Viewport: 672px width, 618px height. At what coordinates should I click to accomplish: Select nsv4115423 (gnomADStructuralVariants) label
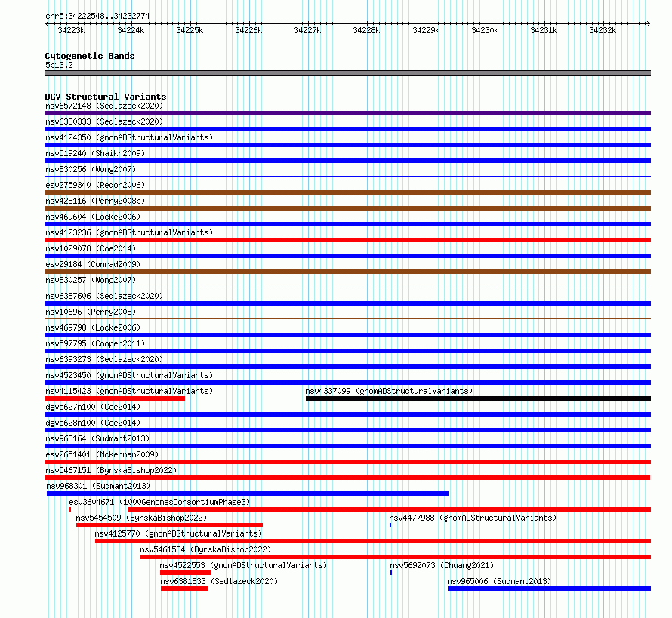129,391
